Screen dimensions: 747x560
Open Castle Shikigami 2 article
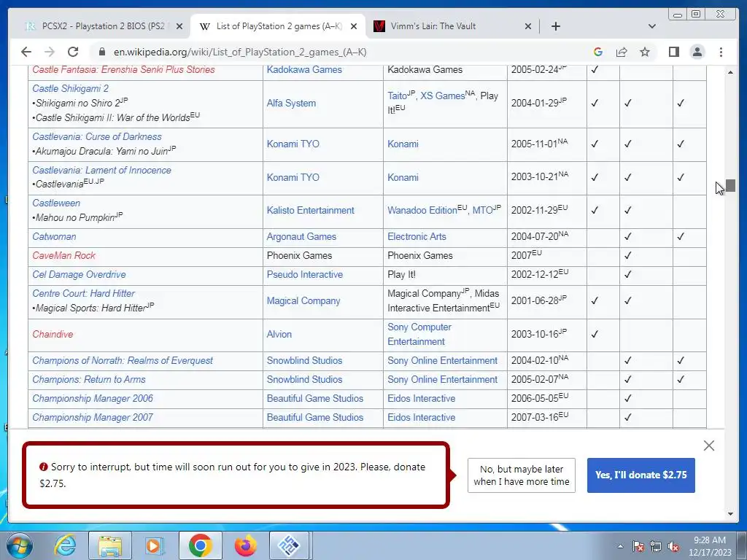(71, 88)
